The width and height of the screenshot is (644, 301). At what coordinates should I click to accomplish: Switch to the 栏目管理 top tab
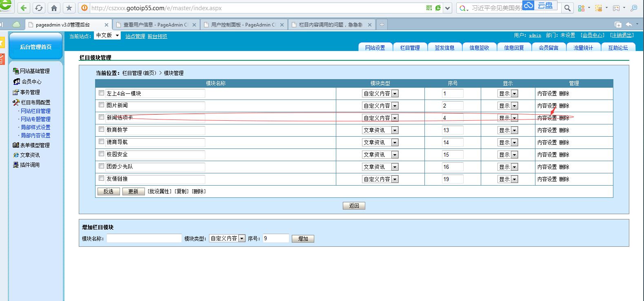[410, 47]
